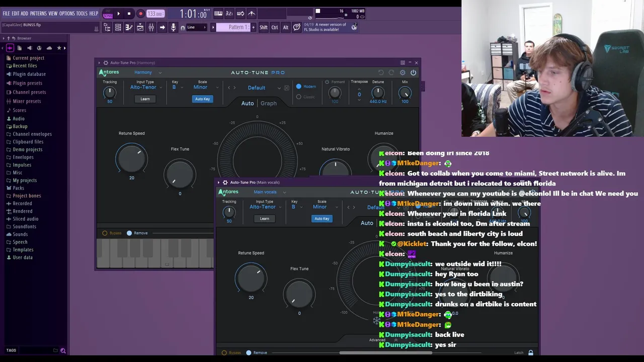644x362 pixels.
Task: Click the Harmony window title gear icon
Action: click(106, 63)
